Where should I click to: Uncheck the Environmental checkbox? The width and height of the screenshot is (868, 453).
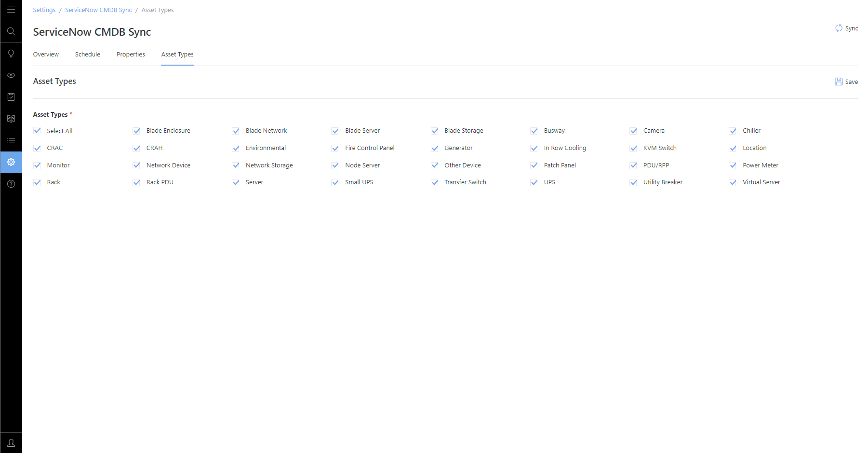[236, 148]
